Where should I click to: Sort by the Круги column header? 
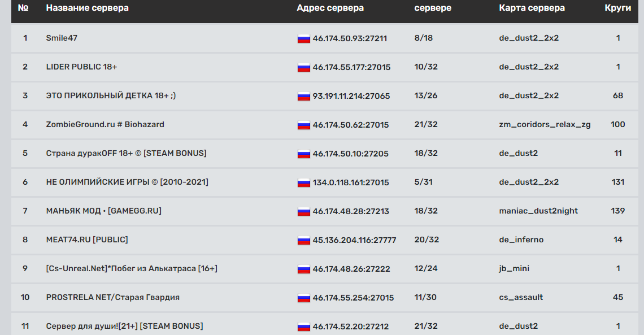coord(617,8)
